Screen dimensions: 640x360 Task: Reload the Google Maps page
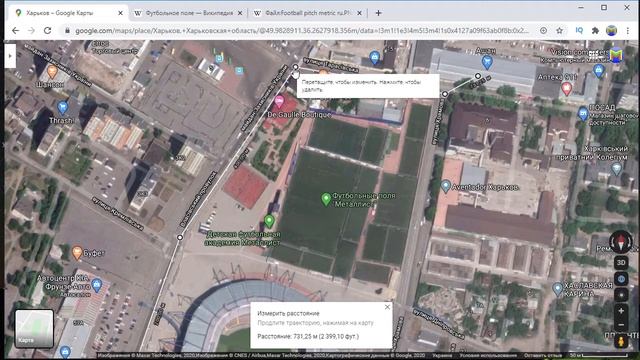click(47, 31)
